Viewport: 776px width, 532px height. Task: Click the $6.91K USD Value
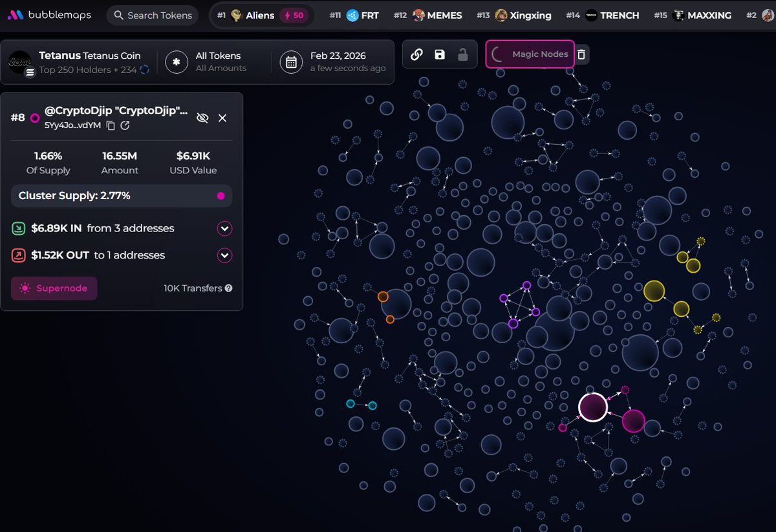193,156
